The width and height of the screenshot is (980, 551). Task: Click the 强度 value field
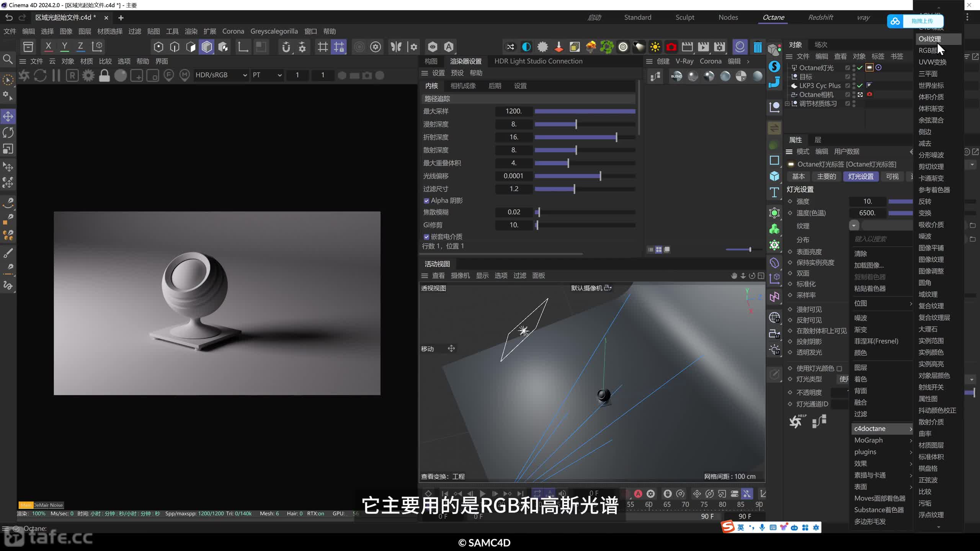[x=867, y=202]
